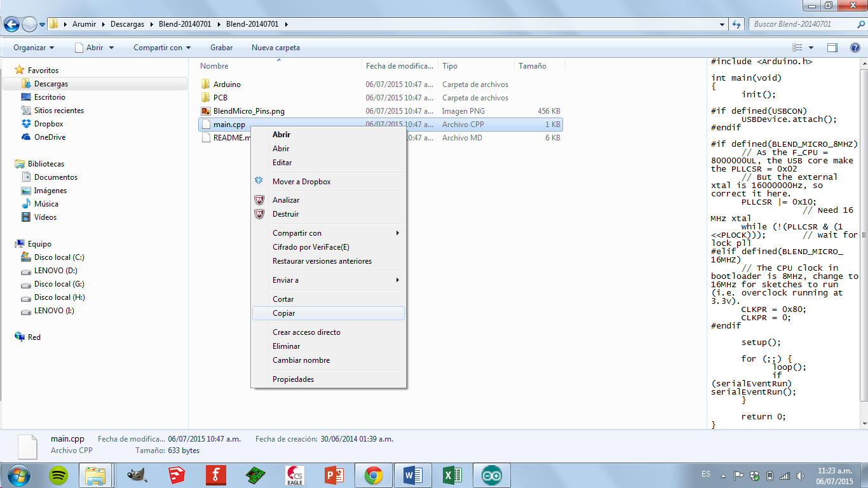868x488 pixels.
Task: Open Google Chrome from the taskbar
Action: click(374, 475)
